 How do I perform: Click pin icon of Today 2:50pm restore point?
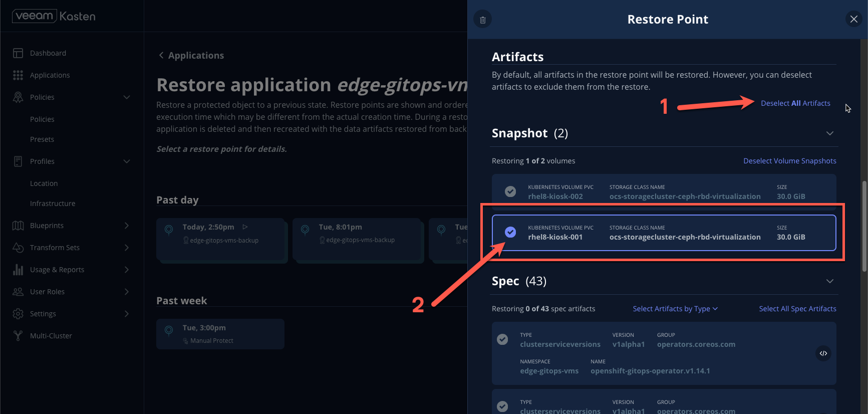pos(169,230)
